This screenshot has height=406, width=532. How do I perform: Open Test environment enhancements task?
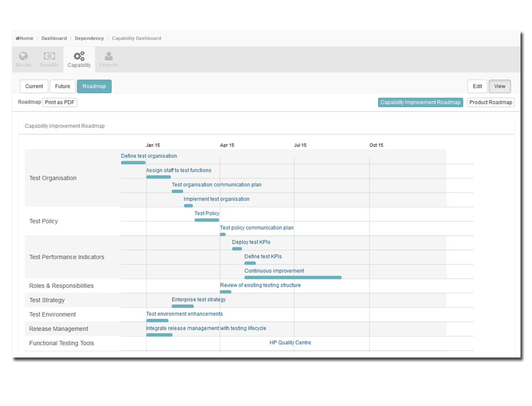(x=184, y=314)
